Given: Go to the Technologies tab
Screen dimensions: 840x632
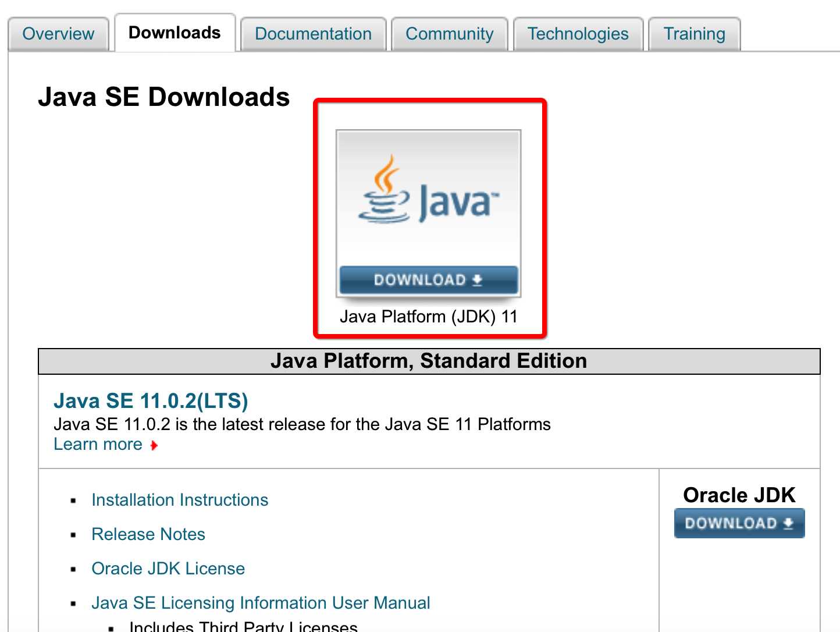Looking at the screenshot, I should pyautogui.click(x=578, y=34).
